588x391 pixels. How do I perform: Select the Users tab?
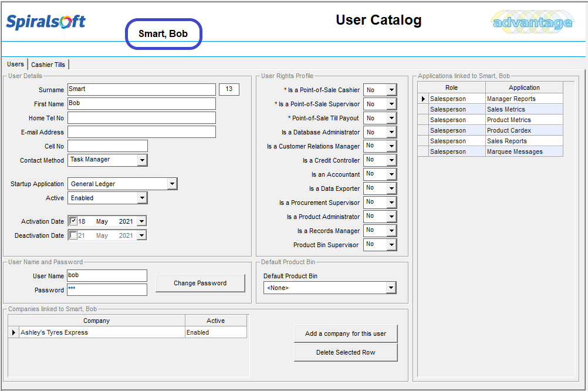[15, 64]
